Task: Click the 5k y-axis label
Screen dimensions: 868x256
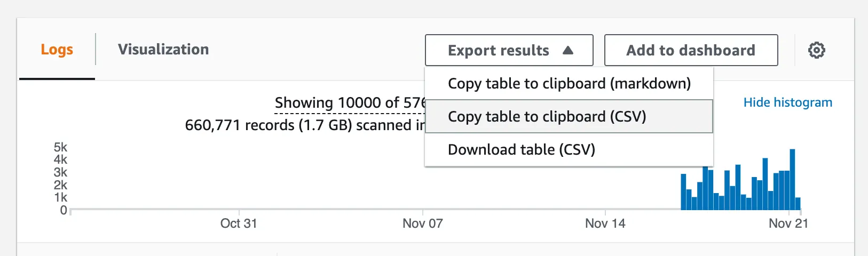Action: pyautogui.click(x=60, y=147)
